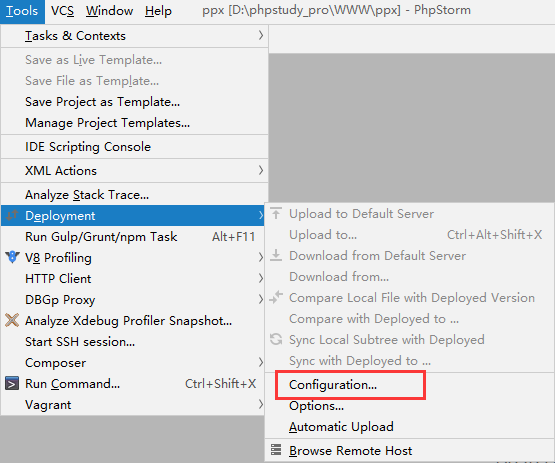The width and height of the screenshot is (555, 463).
Task: Click the Deployment arrows icon
Action: 12,215
